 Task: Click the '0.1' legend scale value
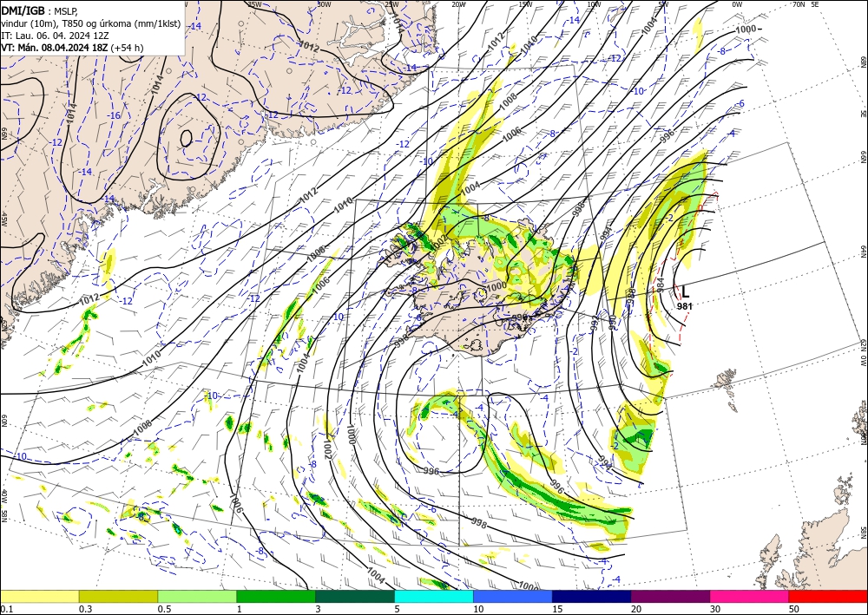point(6,609)
